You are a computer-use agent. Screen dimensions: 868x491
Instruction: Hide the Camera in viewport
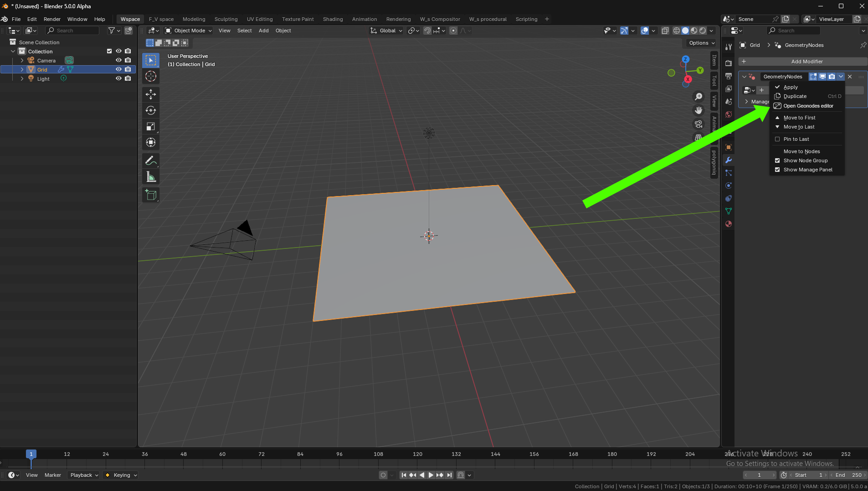coord(118,60)
